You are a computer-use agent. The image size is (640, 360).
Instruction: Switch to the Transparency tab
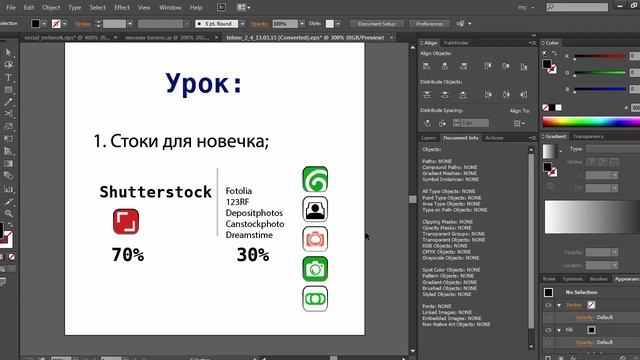point(588,136)
